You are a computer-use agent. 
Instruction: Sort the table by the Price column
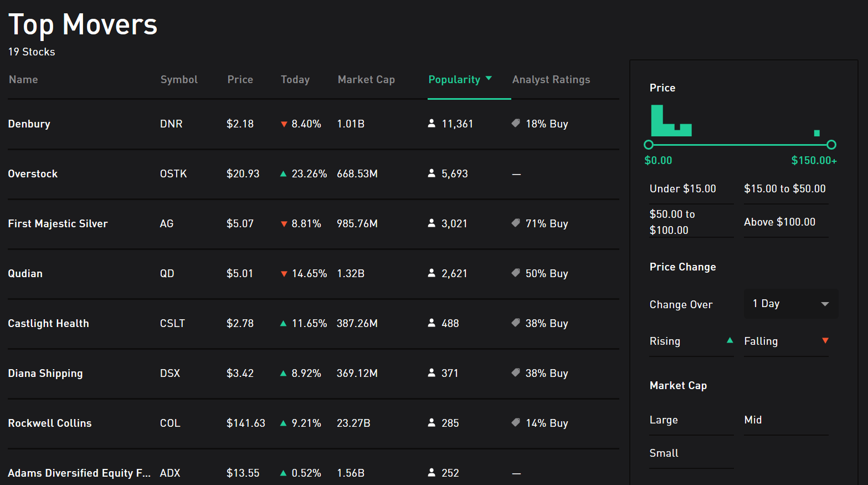click(240, 79)
